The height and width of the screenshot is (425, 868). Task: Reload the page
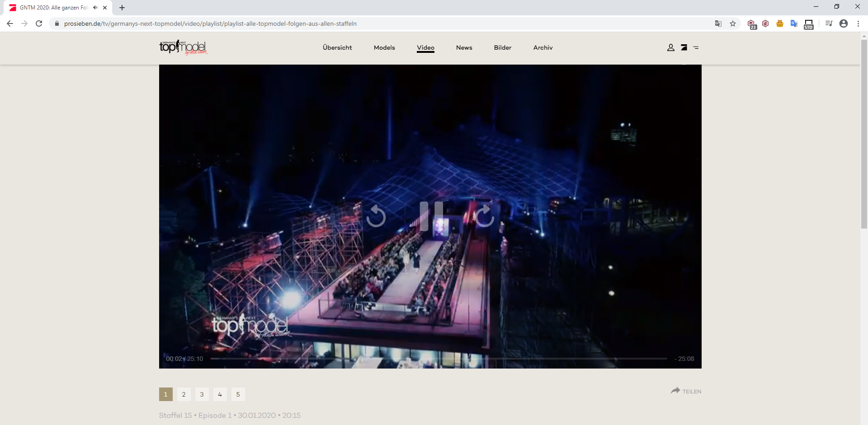click(x=39, y=23)
